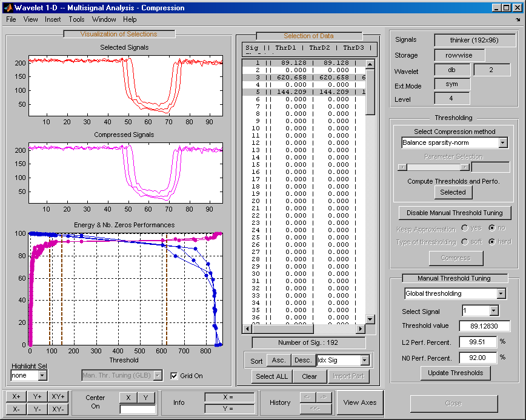Open the Idx Sig sort dropdown
This screenshot has width=526, height=420.
tap(364, 361)
